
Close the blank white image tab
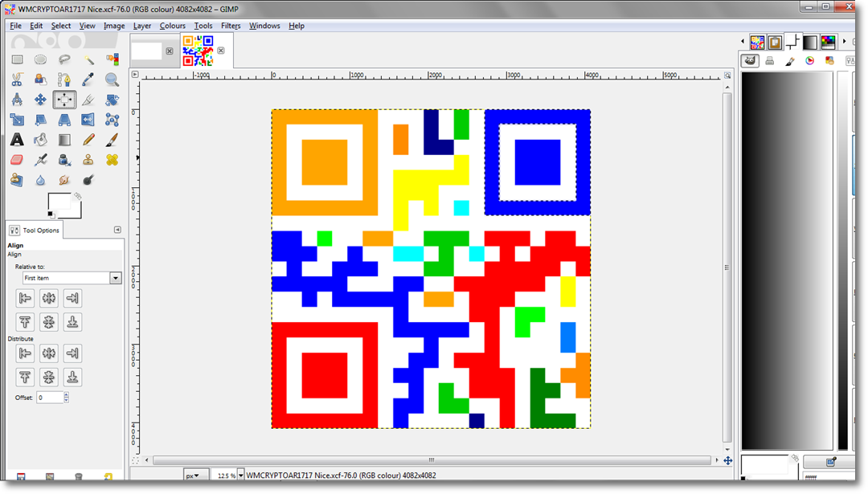click(170, 51)
